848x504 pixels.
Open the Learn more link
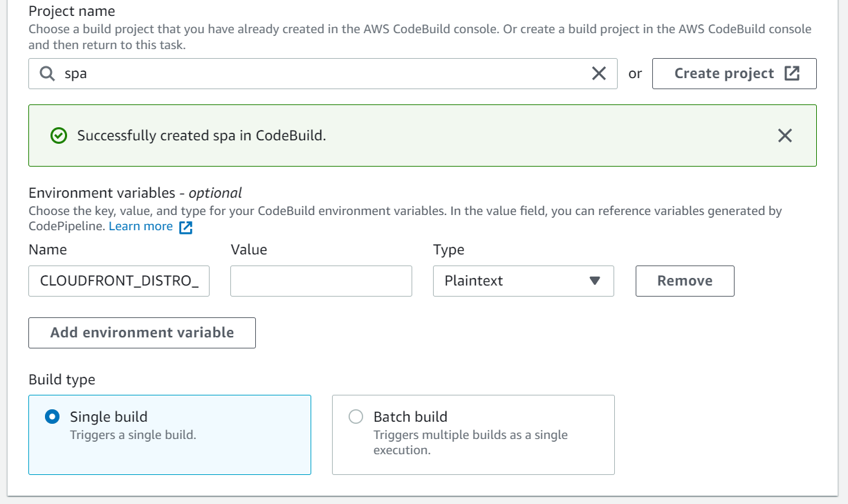(x=140, y=227)
